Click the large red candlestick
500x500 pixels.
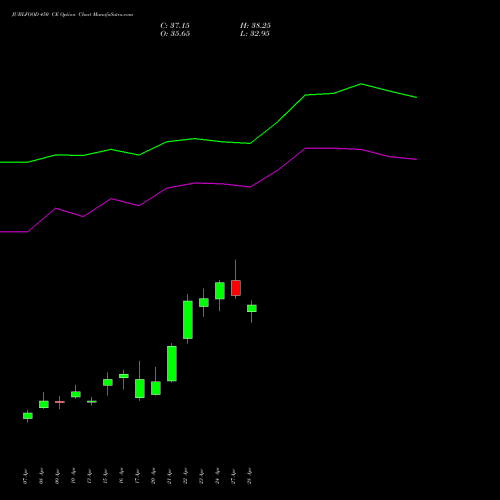point(236,288)
